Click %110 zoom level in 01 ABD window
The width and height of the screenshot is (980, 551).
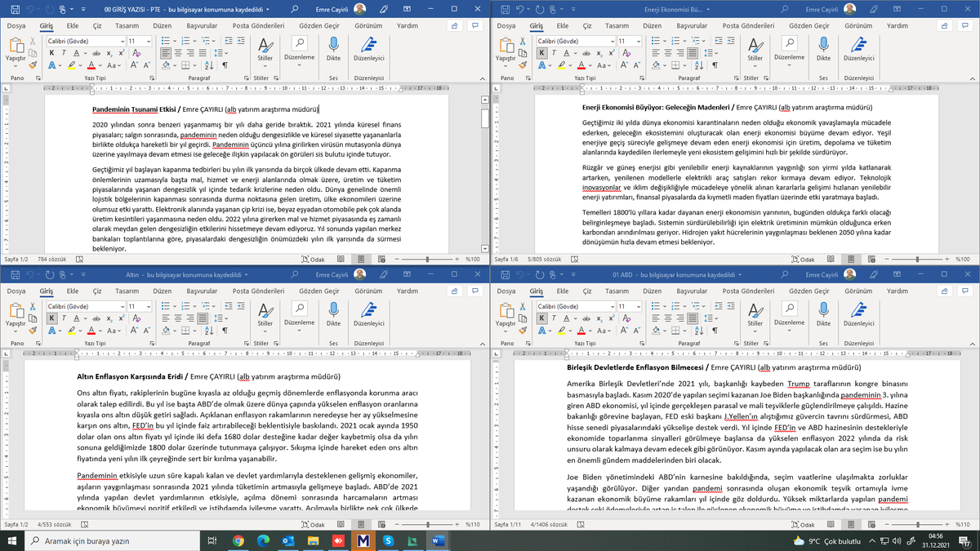(x=963, y=524)
